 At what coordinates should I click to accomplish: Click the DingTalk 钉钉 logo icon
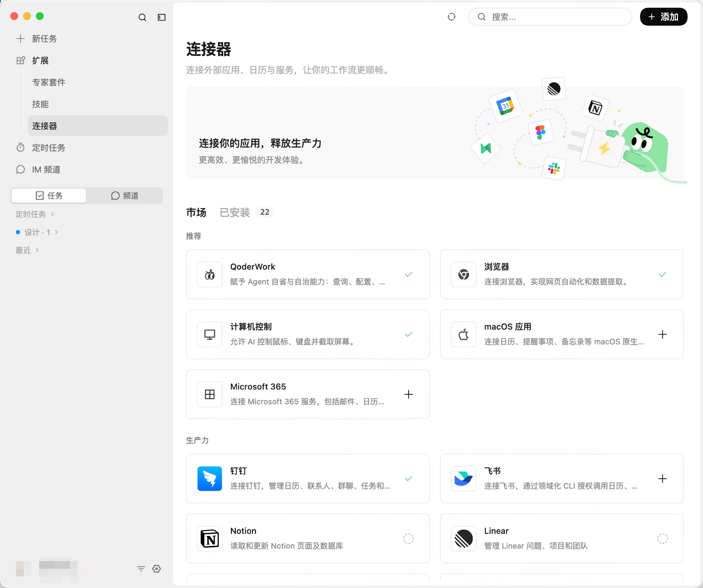click(x=209, y=479)
